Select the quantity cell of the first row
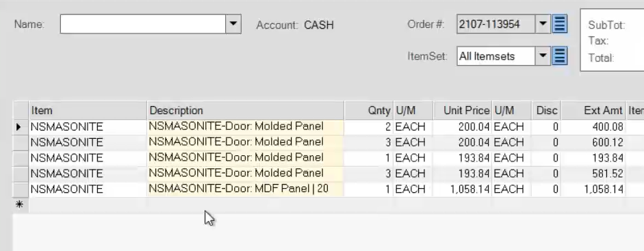The image size is (644, 251). 368,127
